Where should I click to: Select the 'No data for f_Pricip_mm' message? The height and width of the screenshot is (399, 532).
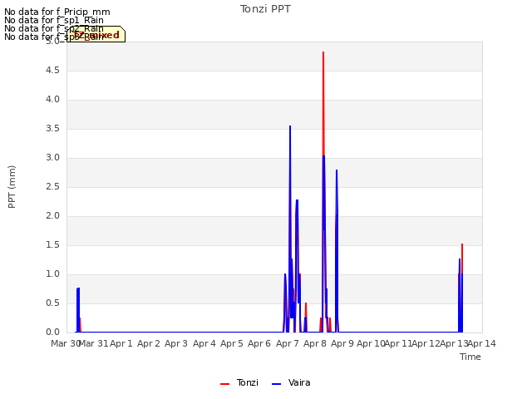(x=57, y=12)
